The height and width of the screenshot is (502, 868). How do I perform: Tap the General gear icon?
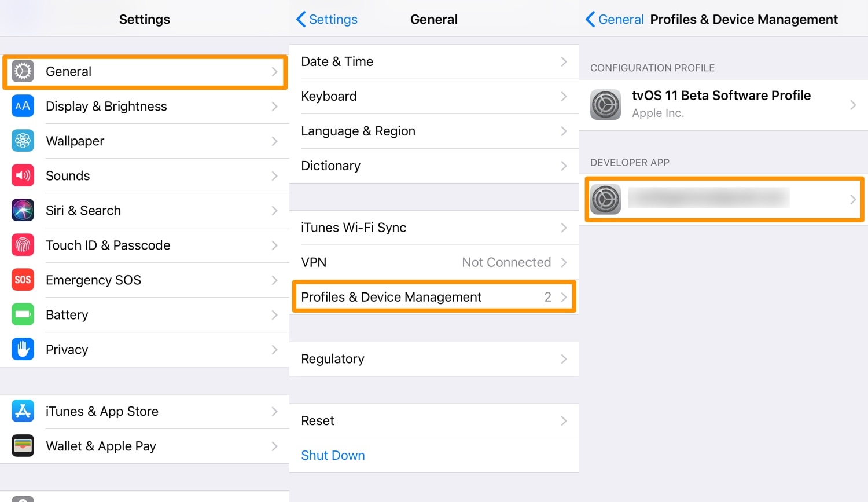point(23,71)
